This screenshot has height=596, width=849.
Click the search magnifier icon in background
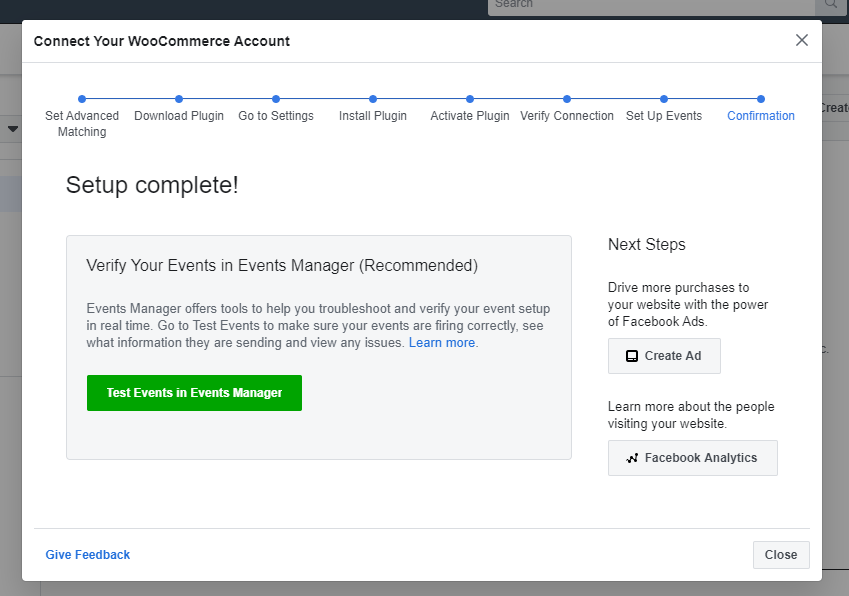[831, 4]
